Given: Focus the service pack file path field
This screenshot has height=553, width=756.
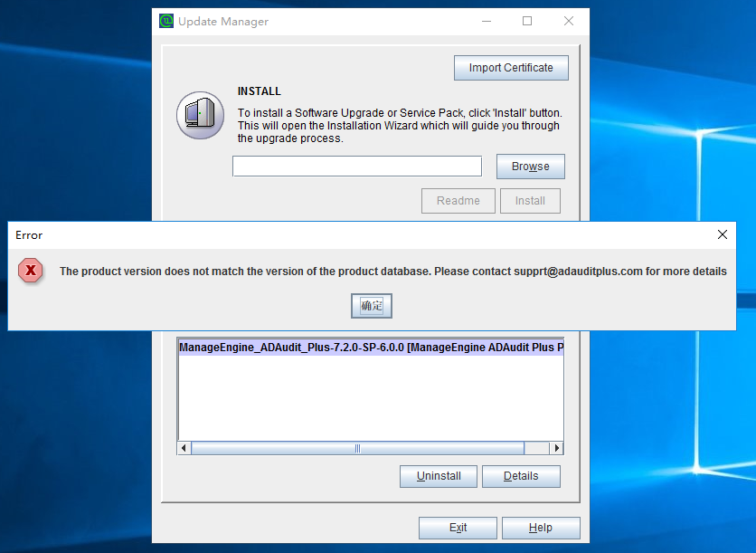Looking at the screenshot, I should (357, 167).
